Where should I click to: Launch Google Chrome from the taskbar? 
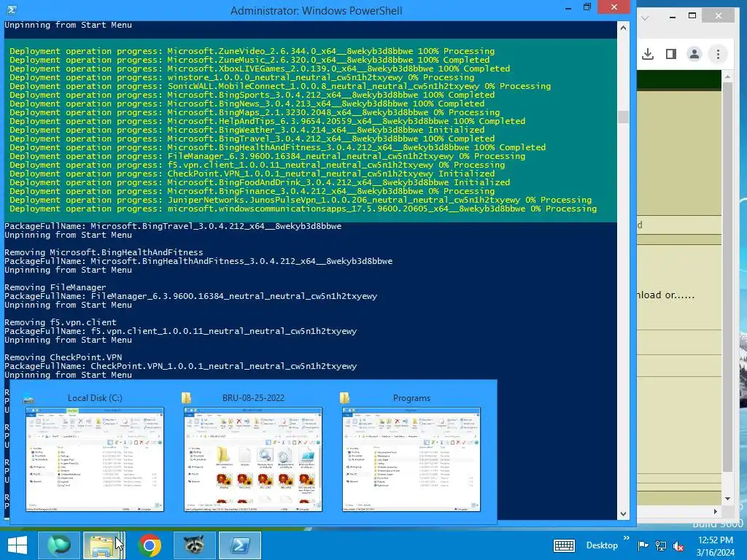click(x=149, y=545)
